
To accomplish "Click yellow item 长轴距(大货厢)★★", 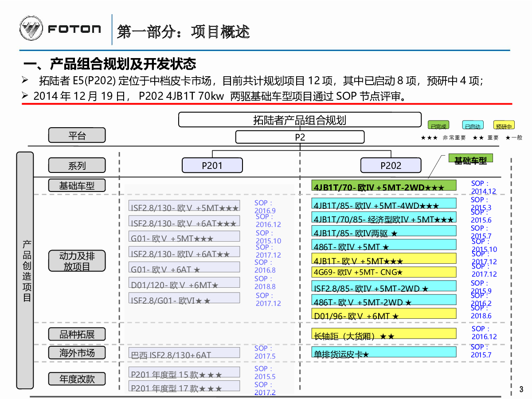I will coord(384,334).
